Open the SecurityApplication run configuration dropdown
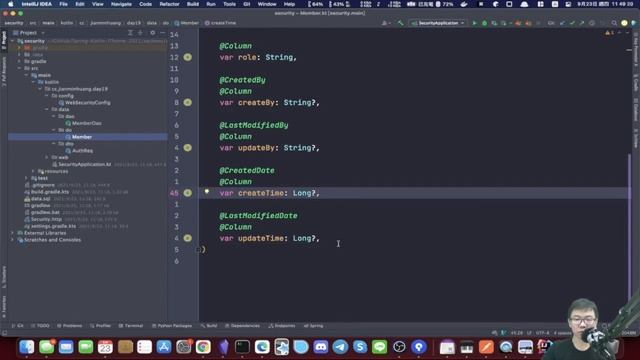 click(438, 23)
